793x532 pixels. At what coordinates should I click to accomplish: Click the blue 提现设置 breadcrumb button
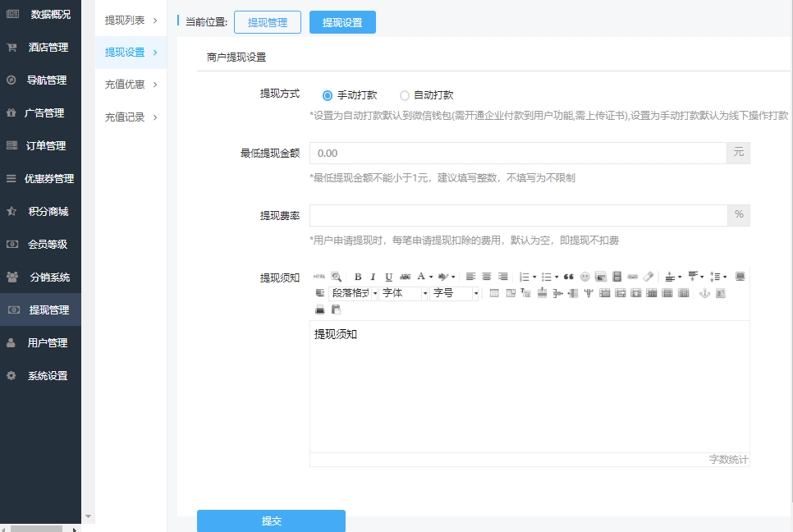tap(342, 22)
